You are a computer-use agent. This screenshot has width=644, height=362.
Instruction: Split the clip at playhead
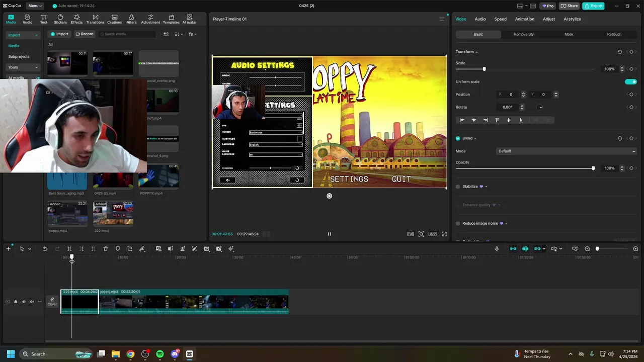69,249
